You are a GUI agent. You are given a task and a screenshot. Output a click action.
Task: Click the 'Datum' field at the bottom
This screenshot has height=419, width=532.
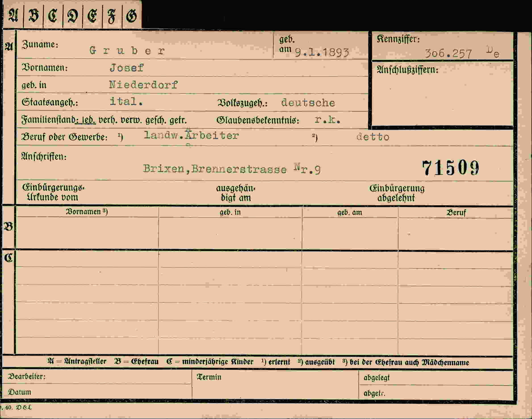click(x=97, y=392)
